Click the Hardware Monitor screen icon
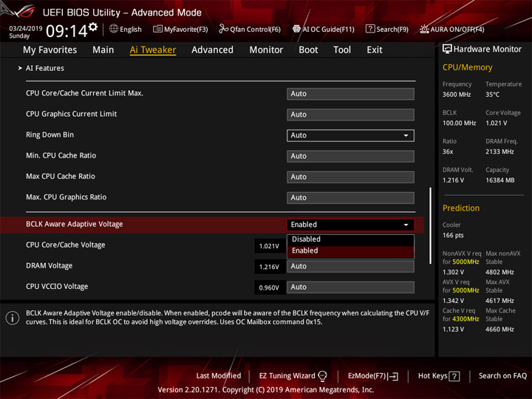532x399 pixels. tap(447, 50)
